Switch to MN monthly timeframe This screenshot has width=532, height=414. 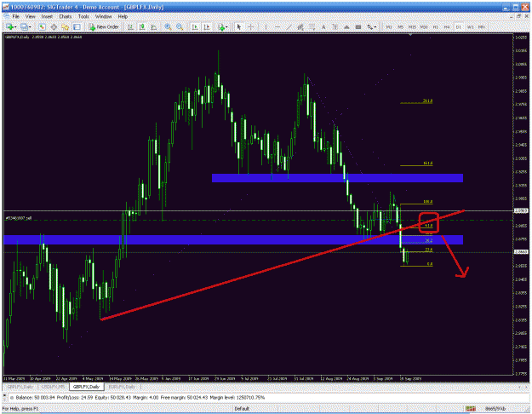pos(482,27)
